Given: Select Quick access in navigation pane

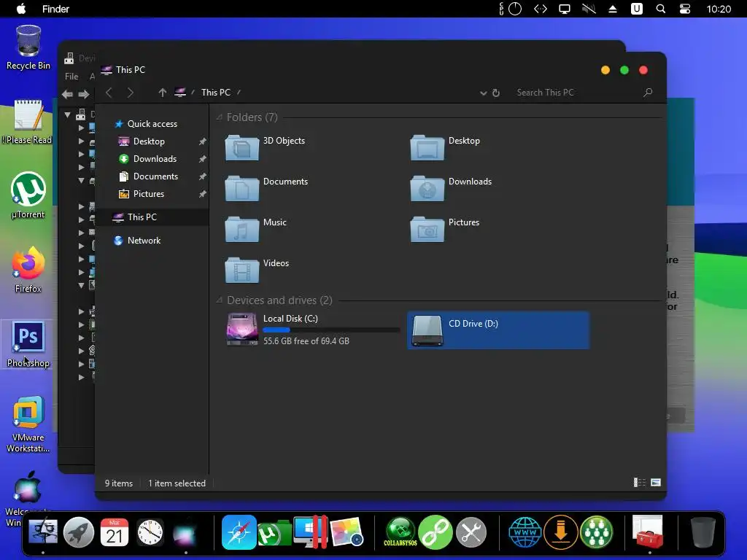Looking at the screenshot, I should (x=152, y=124).
